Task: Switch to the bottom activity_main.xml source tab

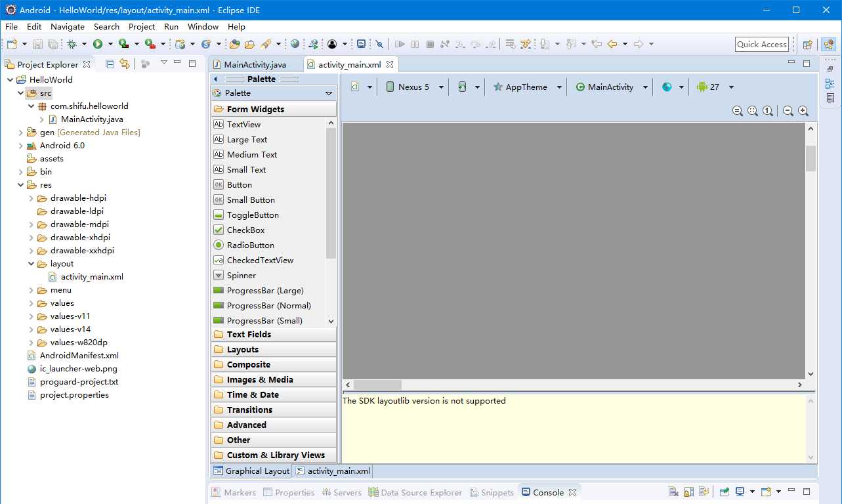Action: click(333, 471)
